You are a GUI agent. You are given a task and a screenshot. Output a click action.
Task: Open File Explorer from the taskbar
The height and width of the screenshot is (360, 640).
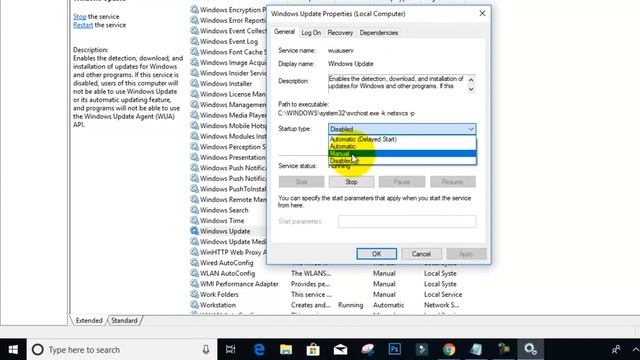[x=286, y=349]
